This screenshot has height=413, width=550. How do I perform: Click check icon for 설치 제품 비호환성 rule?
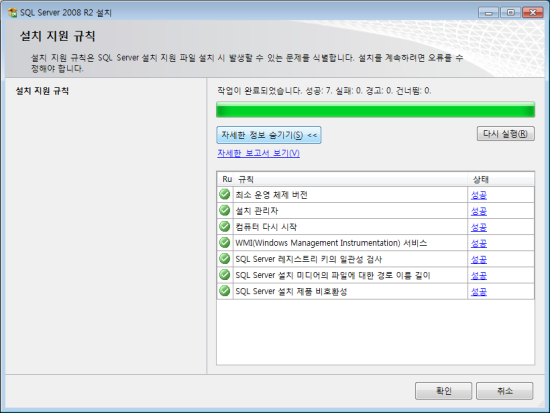tap(224, 291)
